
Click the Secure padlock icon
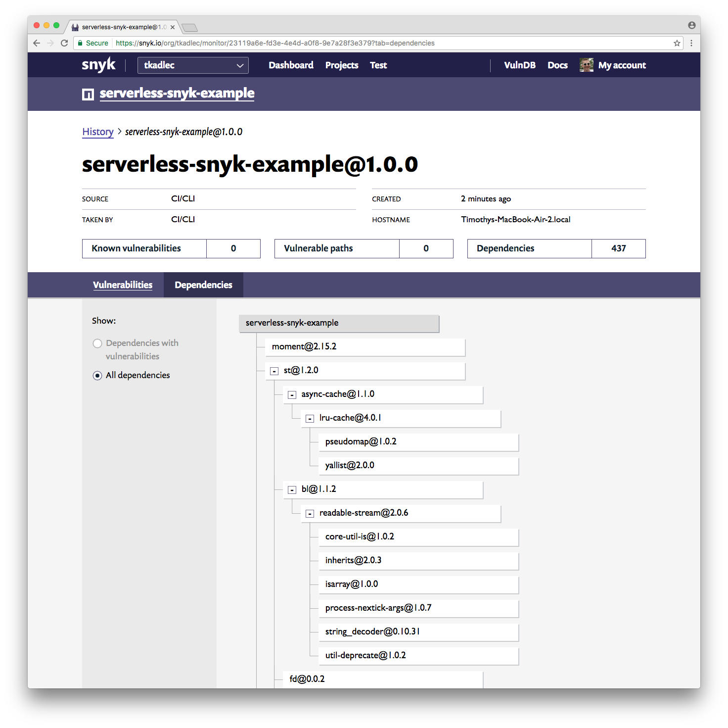click(80, 43)
